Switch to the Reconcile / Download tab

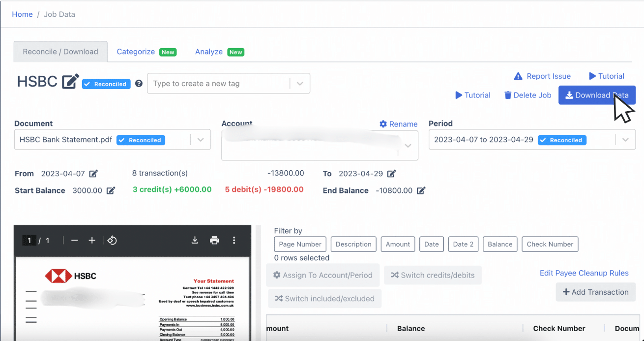coord(60,52)
